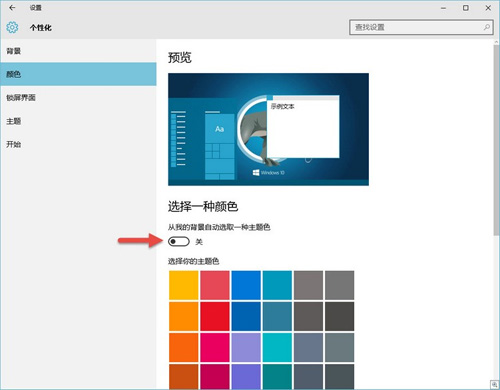Viewport: 500px width, 390px height.
Task: Click the vertical scrollbar thumb
Action: [496, 140]
